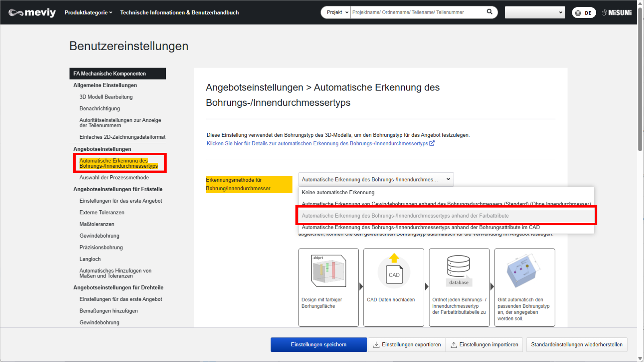This screenshot has width=644, height=362.
Task: Open the empty dropdown in header
Action: click(535, 12)
